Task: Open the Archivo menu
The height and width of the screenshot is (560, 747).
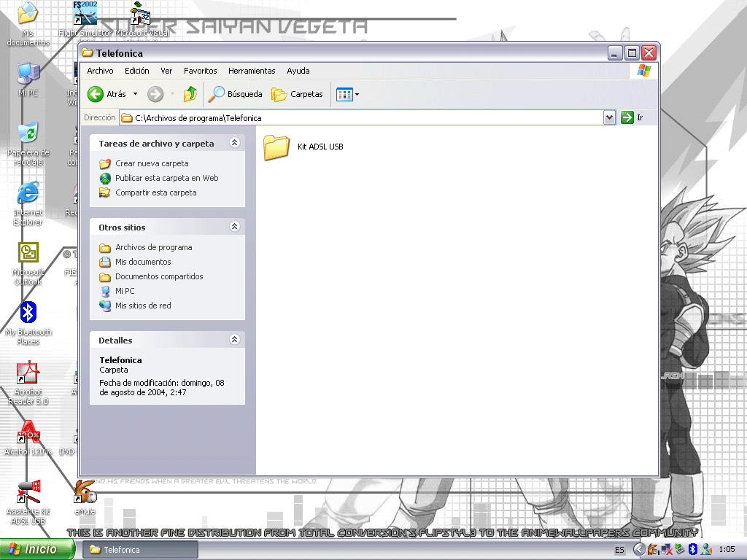Action: (x=100, y=71)
